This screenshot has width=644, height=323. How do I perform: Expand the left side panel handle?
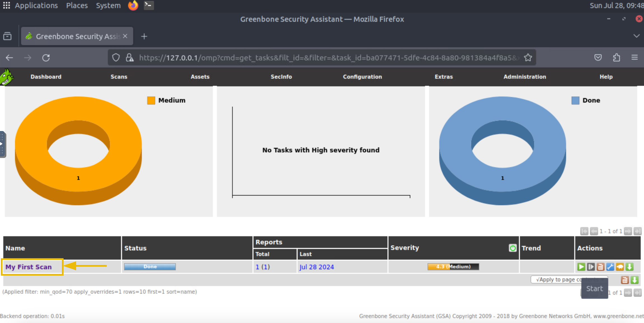tap(2, 144)
